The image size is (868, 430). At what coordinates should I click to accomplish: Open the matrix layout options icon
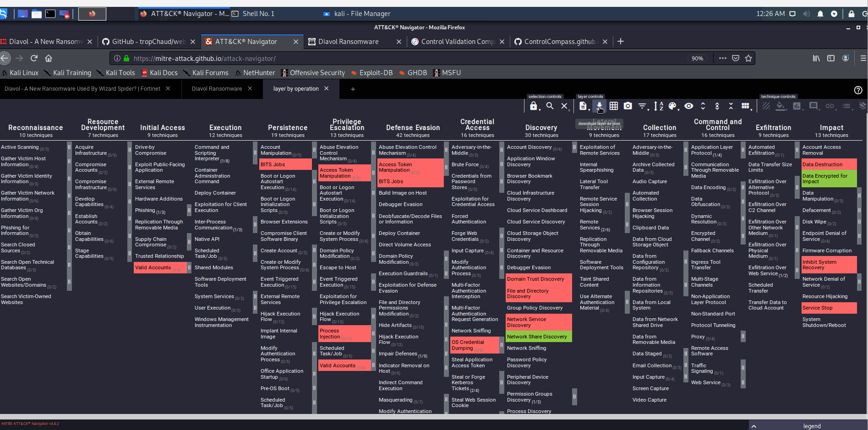(746, 106)
